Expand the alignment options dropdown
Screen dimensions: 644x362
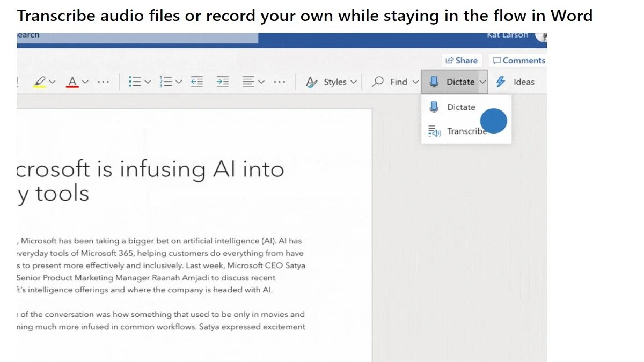pos(261,82)
